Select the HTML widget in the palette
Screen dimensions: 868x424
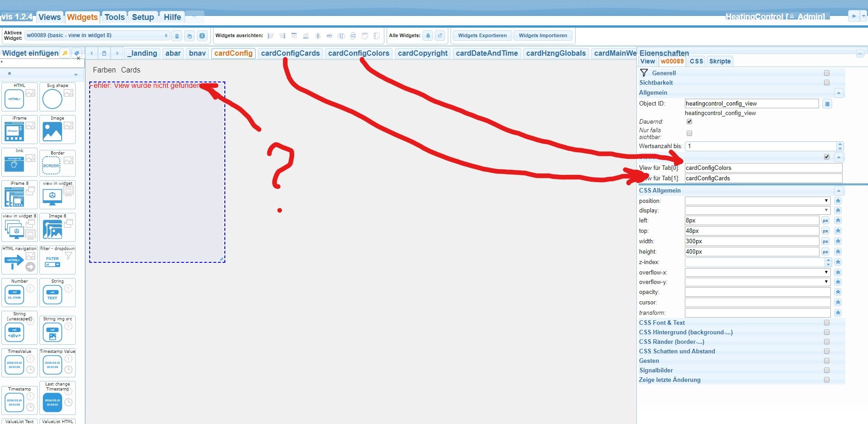click(19, 96)
